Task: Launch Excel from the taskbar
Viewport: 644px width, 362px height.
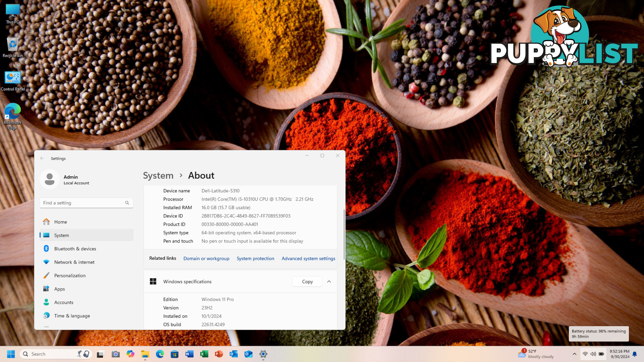Action: [204, 354]
